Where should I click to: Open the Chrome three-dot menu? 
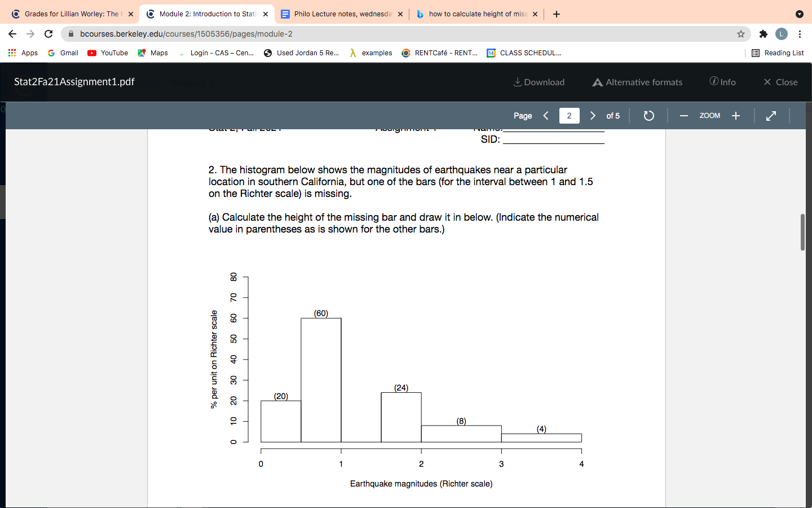click(800, 34)
